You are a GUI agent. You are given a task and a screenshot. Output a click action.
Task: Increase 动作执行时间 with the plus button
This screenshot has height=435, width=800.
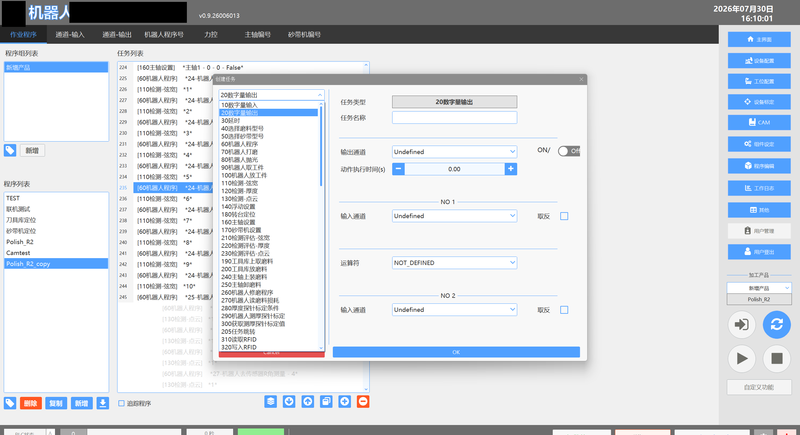pos(511,169)
